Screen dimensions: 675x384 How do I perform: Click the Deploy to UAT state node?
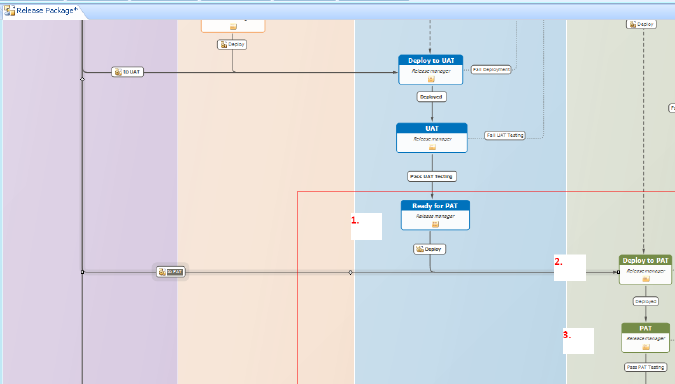[430, 70]
